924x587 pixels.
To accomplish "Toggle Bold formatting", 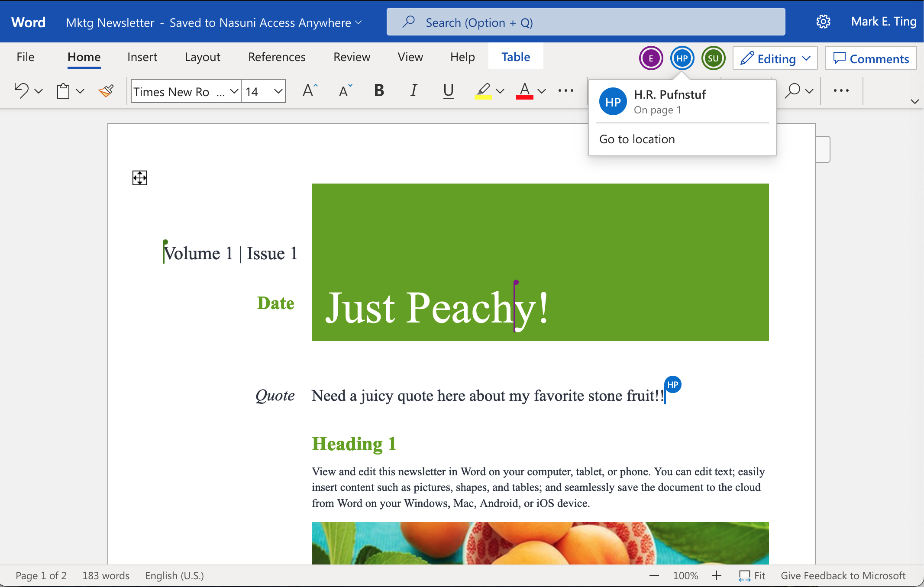I will [379, 90].
